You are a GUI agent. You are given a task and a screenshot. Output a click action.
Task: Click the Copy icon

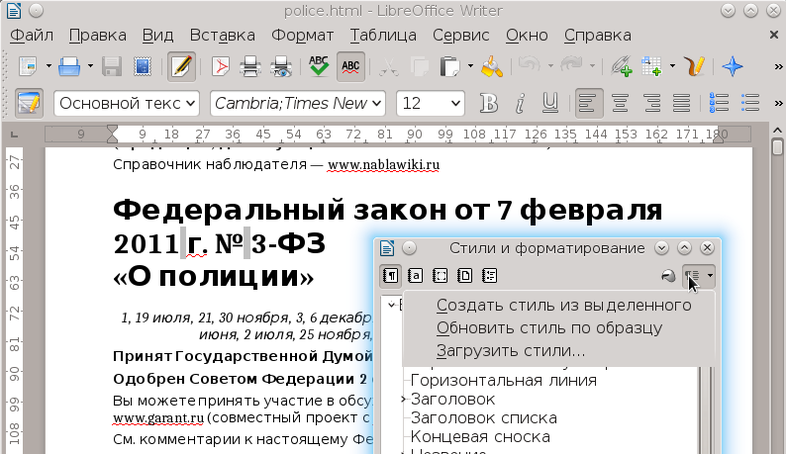point(419,66)
